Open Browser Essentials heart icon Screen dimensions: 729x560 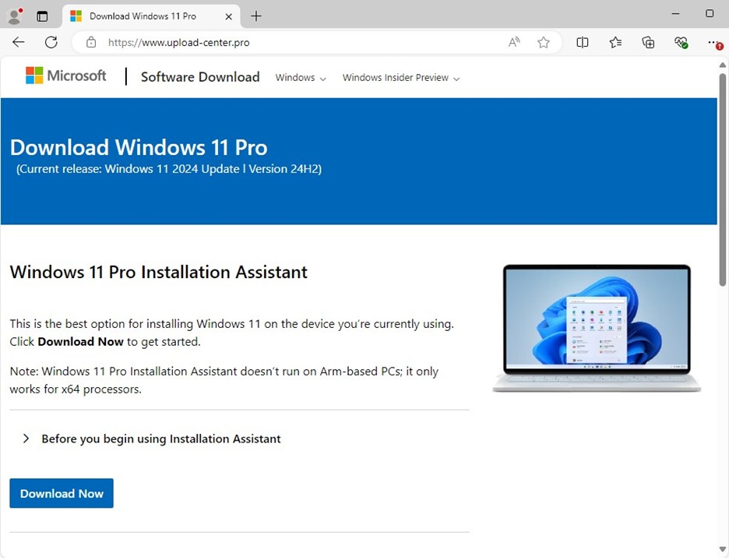point(681,43)
